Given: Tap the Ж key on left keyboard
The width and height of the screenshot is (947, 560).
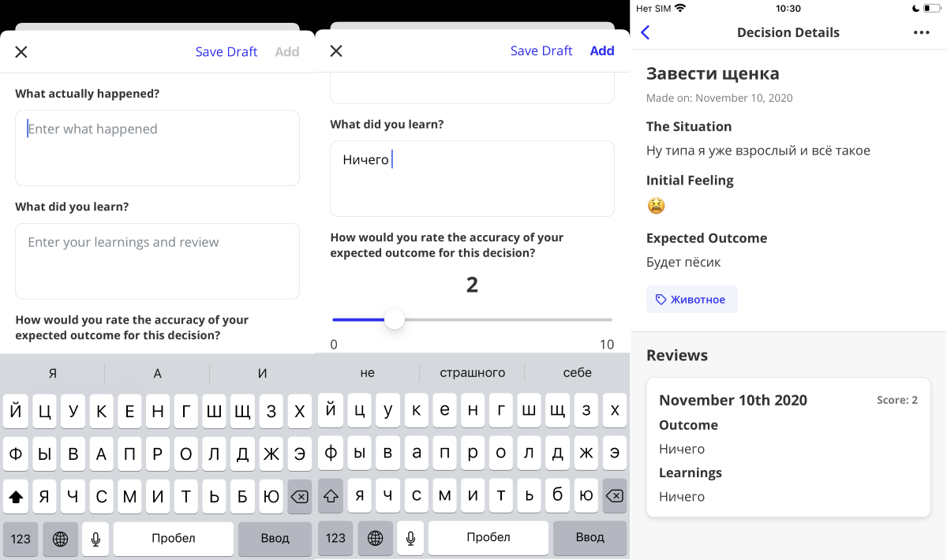Looking at the screenshot, I should (271, 454).
